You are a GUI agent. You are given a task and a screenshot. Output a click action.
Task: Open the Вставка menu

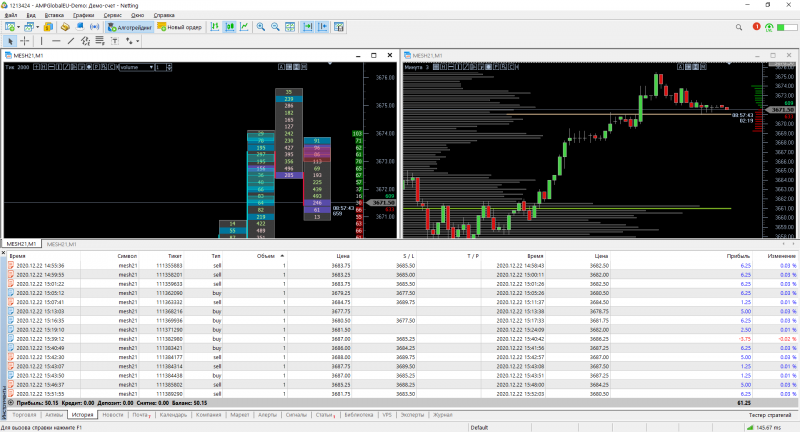[x=54, y=15]
